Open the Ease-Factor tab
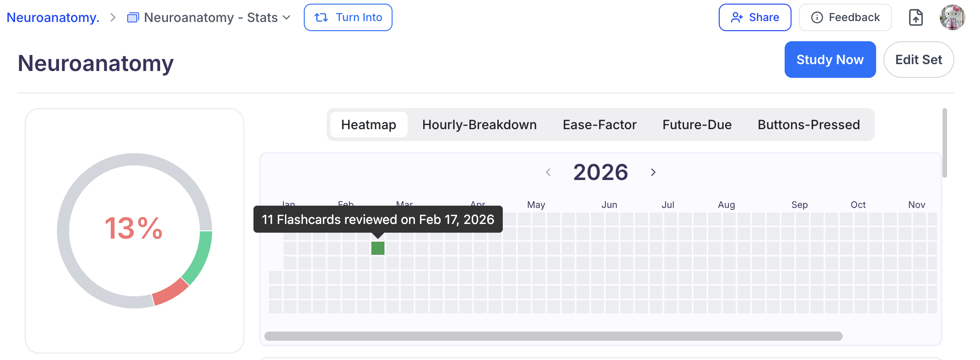Image resolution: width=980 pixels, height=360 pixels. pyautogui.click(x=599, y=124)
